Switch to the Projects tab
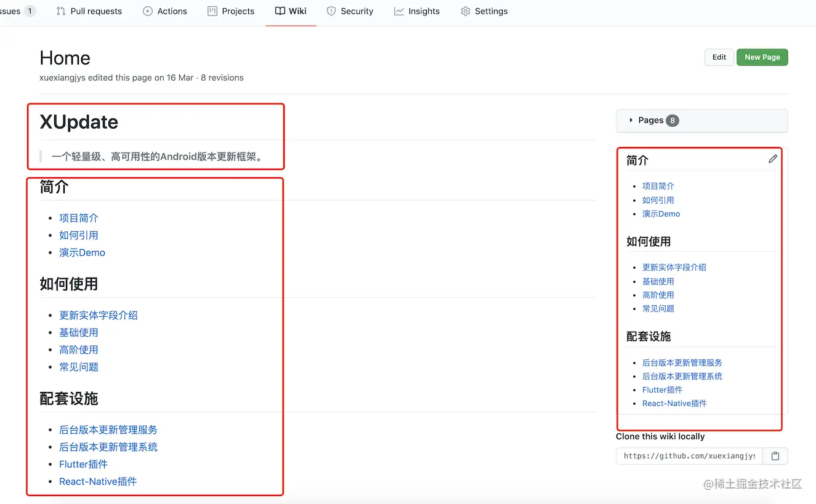 pyautogui.click(x=231, y=11)
